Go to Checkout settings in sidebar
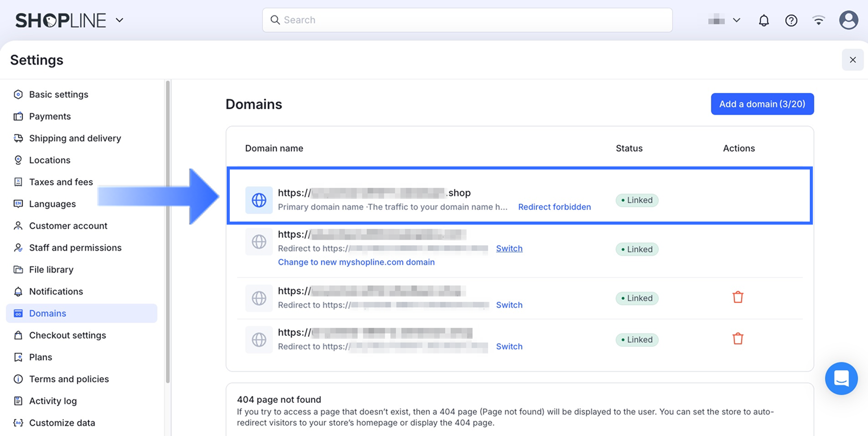 pyautogui.click(x=67, y=335)
